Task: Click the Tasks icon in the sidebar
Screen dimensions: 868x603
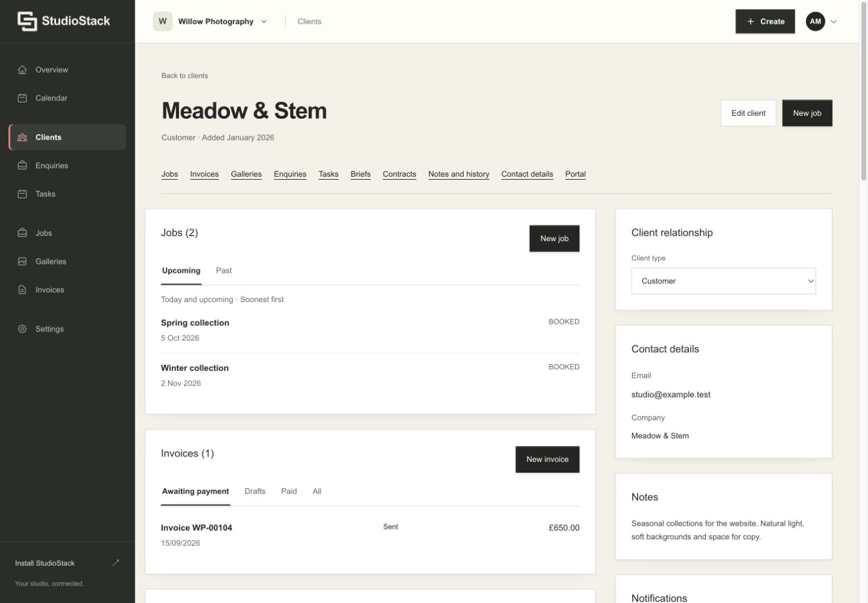Action: tap(23, 194)
